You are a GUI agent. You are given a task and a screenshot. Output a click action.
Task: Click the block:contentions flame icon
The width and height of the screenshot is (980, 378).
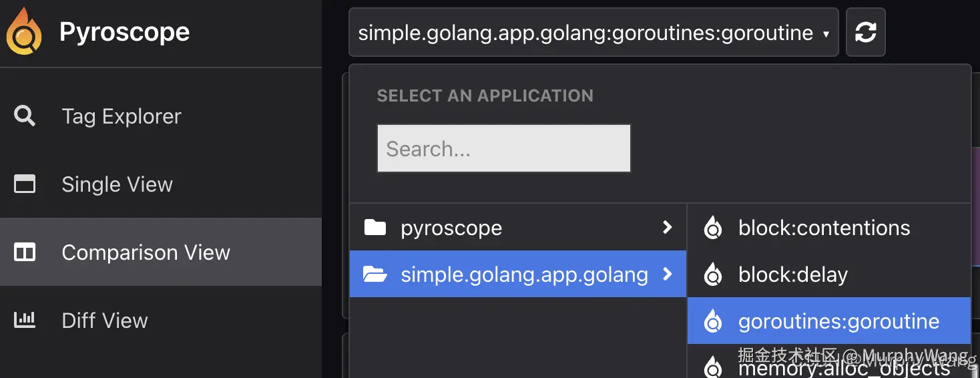[713, 228]
